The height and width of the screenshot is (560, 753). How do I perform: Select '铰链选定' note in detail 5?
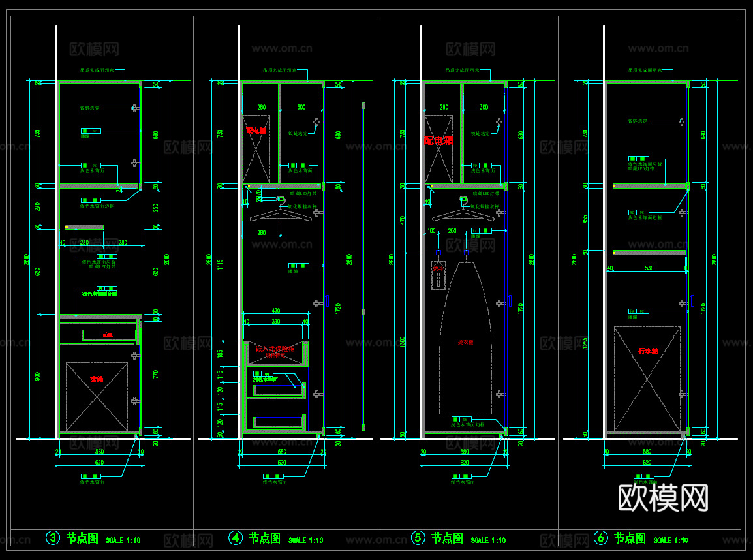pos(480,134)
